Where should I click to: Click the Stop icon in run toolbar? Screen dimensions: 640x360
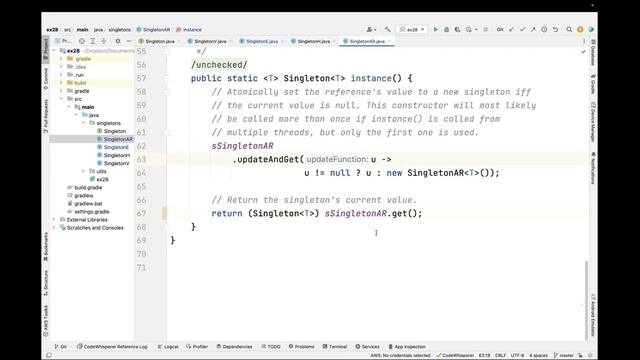pos(485,29)
